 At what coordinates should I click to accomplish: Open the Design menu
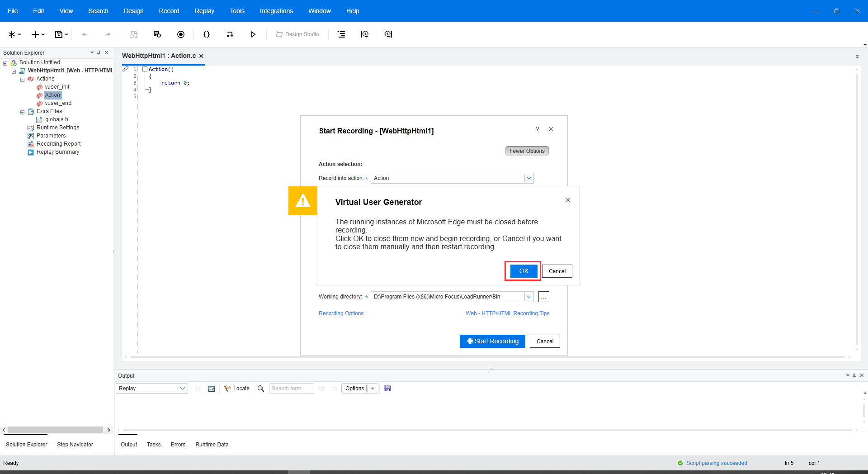(x=134, y=11)
